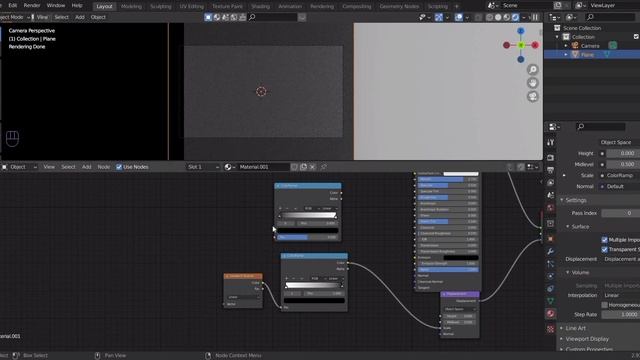Toggle camera view icon in viewport

[x=533, y=97]
